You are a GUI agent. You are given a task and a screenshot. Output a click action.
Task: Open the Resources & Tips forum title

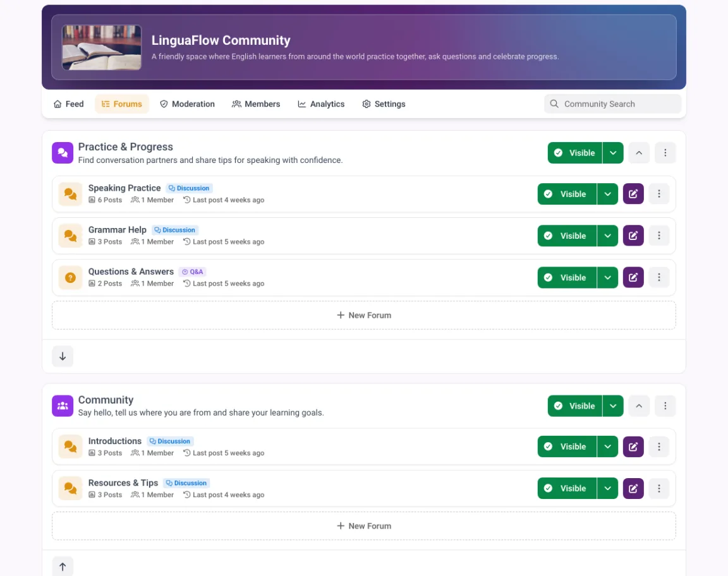[x=123, y=483]
